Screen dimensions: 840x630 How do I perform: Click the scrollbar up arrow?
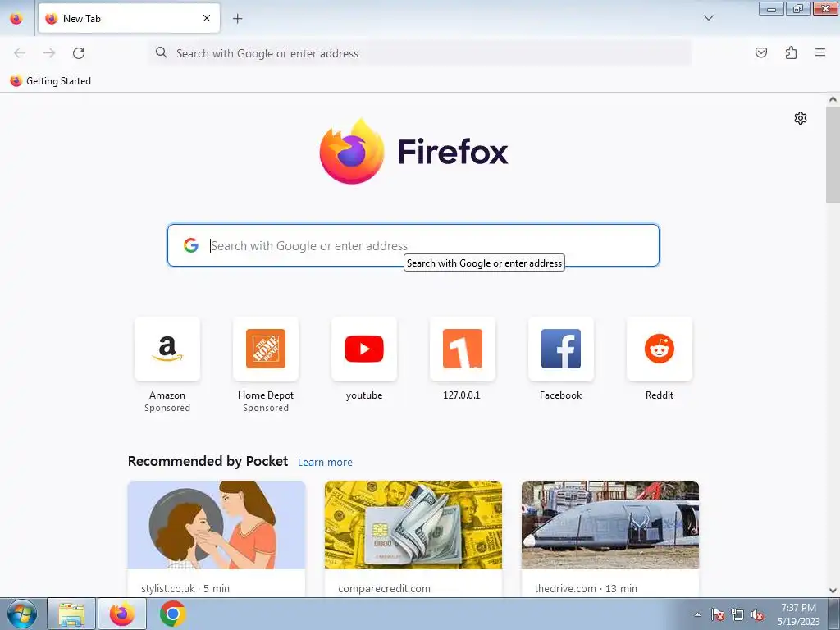coord(833,99)
